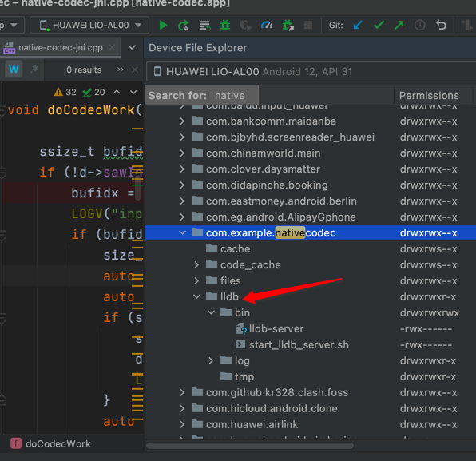476x461 pixels.
Task: Select the native-codec-jni.cpp tab
Action: coord(60,48)
